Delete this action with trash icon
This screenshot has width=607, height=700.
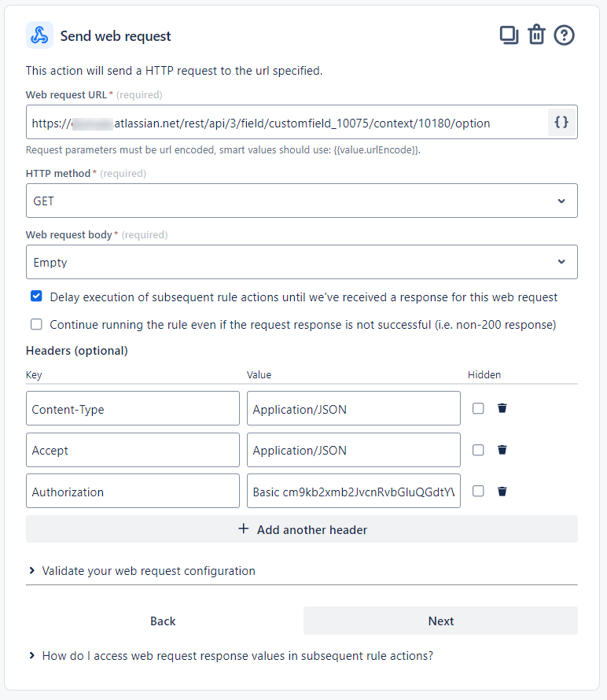click(536, 35)
